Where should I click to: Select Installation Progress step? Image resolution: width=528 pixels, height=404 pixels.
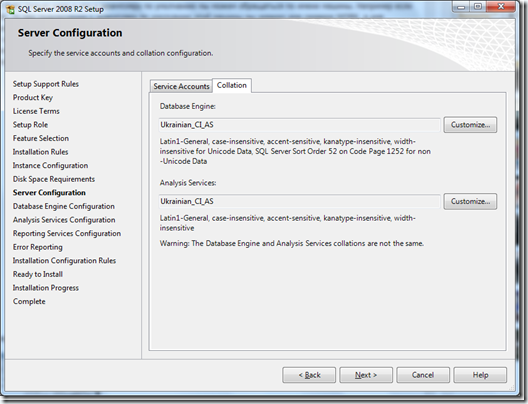(x=46, y=288)
